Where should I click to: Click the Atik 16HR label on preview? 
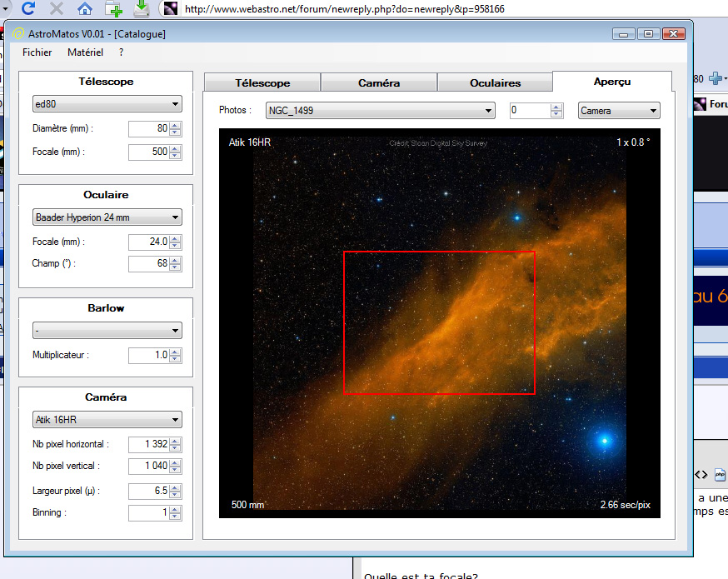coord(249,142)
